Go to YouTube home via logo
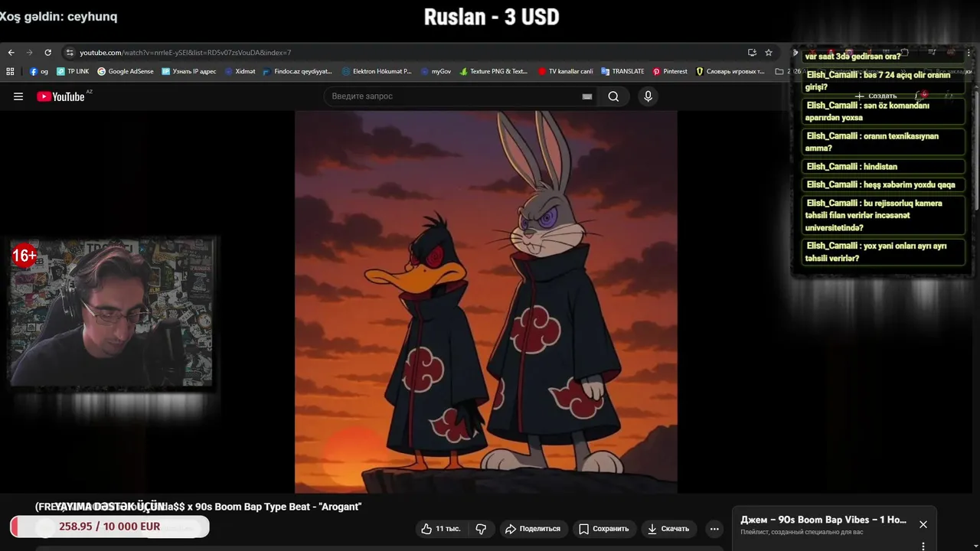The width and height of the screenshot is (980, 551). pyautogui.click(x=61, y=96)
